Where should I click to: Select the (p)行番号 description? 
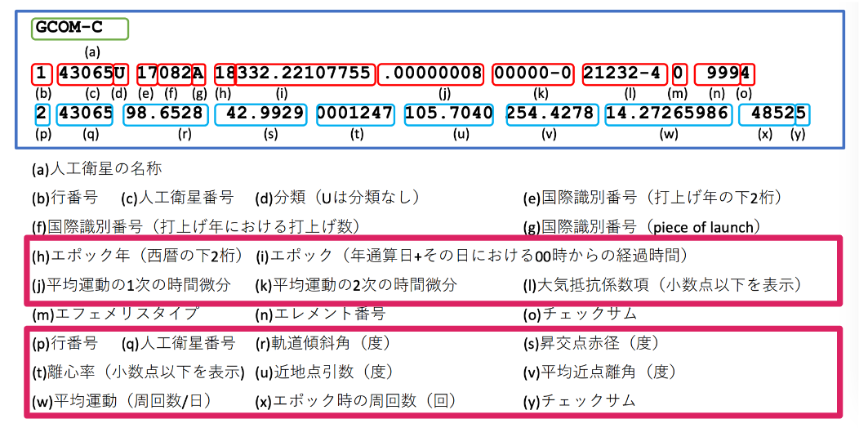coord(65,343)
